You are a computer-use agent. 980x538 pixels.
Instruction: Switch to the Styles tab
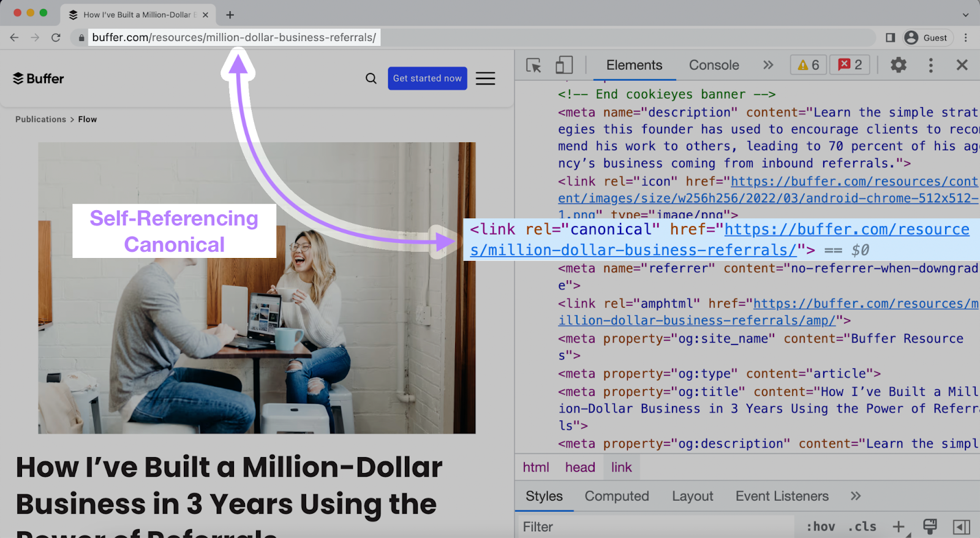[544, 496]
